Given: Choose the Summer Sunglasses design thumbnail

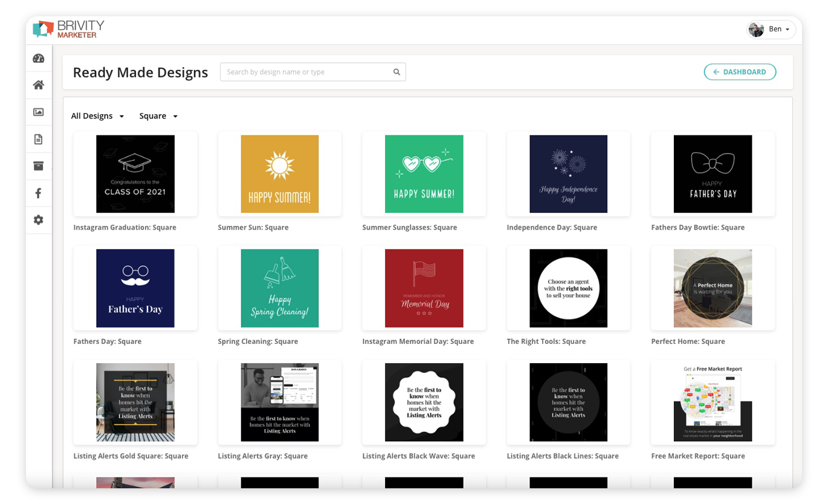Looking at the screenshot, I should (x=424, y=174).
